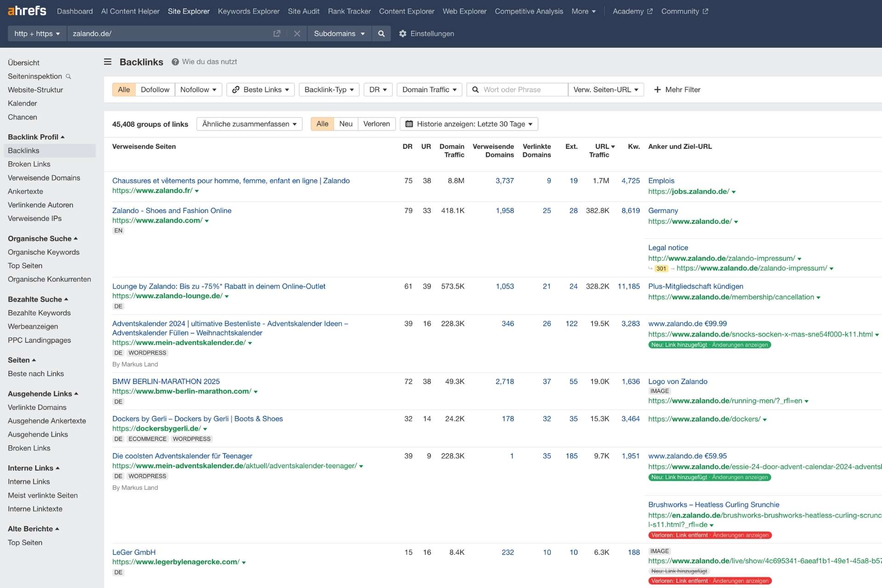Open the Nofollow dropdown

(198, 90)
